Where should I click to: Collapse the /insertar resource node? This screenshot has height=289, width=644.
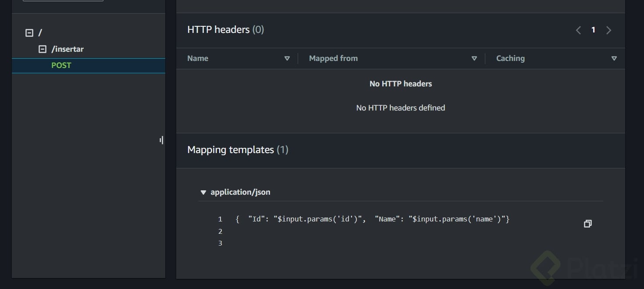click(43, 49)
